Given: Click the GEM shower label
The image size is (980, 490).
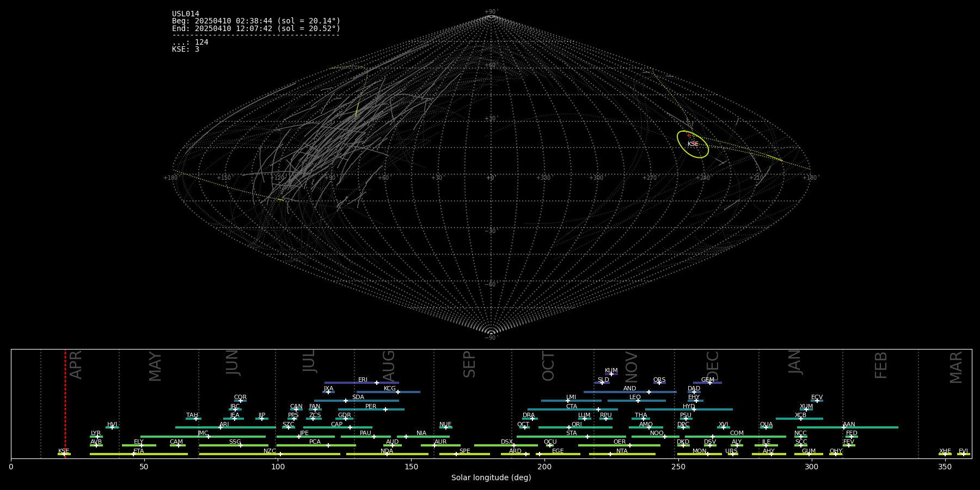Looking at the screenshot, I should (x=708, y=380).
